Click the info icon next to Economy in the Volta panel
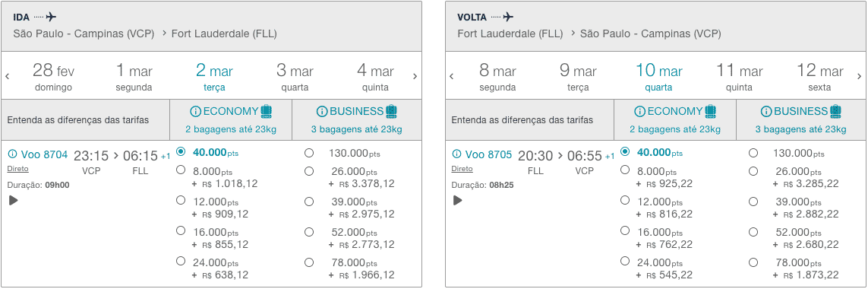 coord(639,112)
